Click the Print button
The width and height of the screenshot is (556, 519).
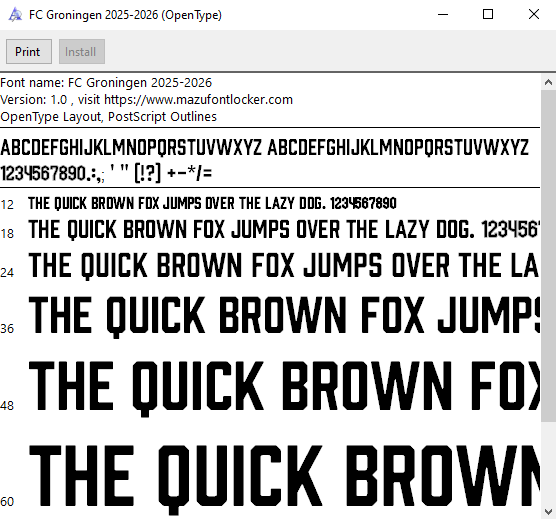[29, 52]
